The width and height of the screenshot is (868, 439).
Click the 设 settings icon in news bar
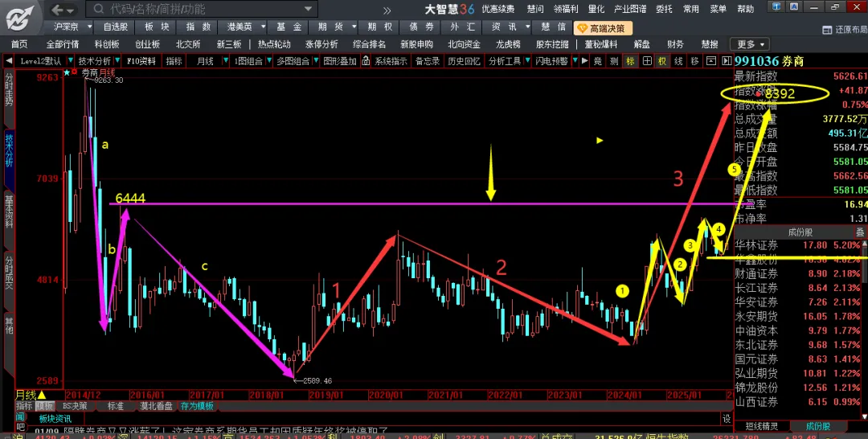click(727, 419)
